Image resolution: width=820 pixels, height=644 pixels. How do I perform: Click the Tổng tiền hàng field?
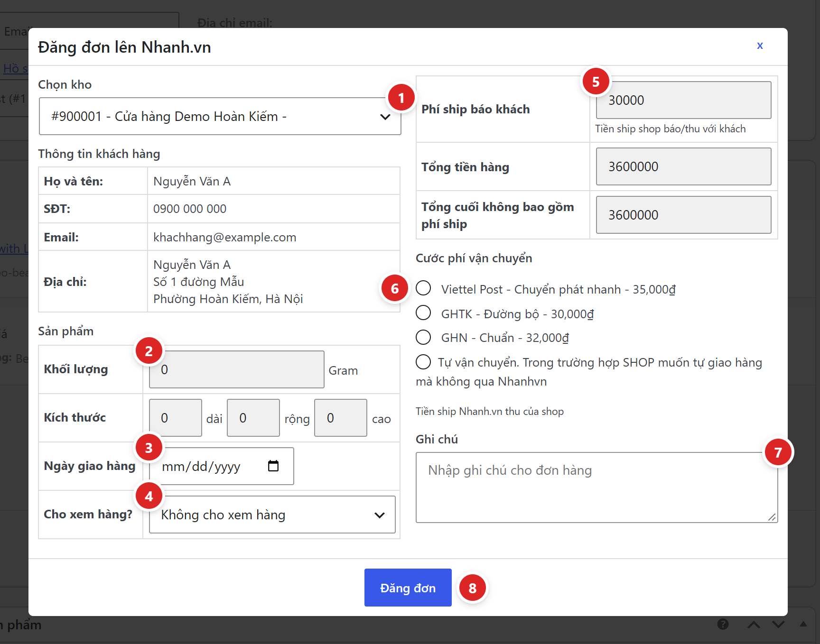684,166
